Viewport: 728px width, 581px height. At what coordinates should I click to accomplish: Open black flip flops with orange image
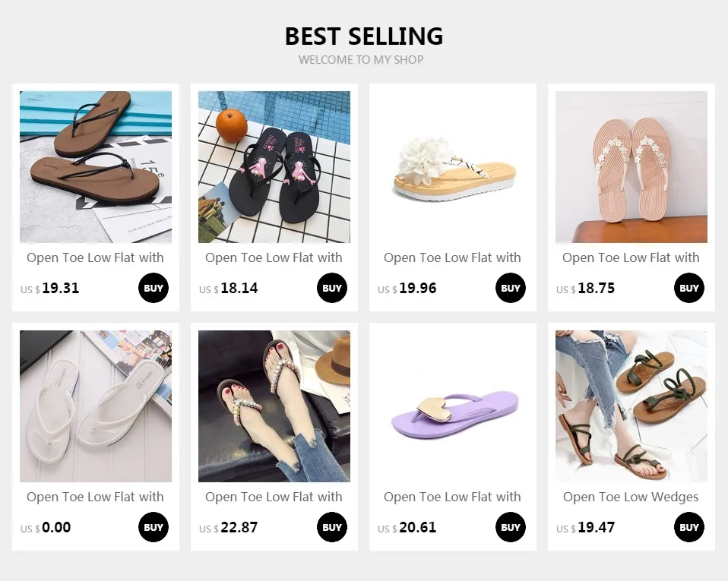click(274, 167)
